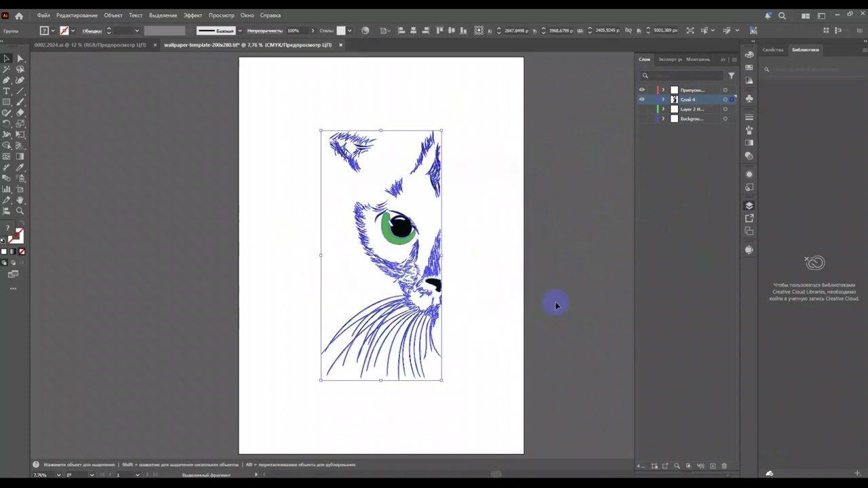The height and width of the screenshot is (488, 868).
Task: Open the Файл menu
Action: 43,16
